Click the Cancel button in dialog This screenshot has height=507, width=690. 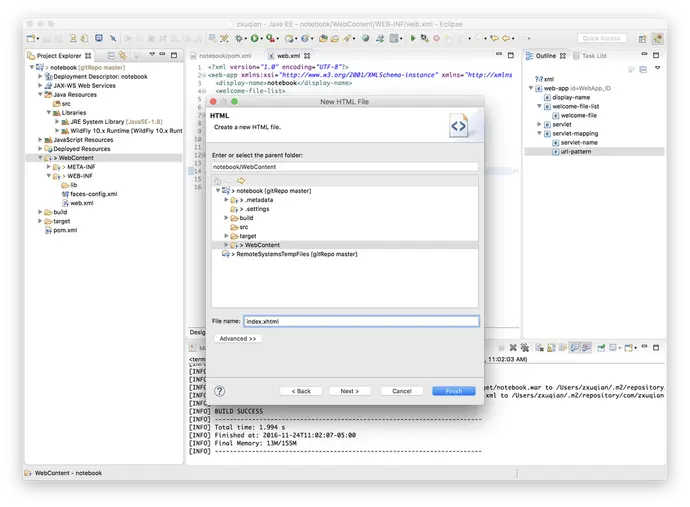coord(402,391)
